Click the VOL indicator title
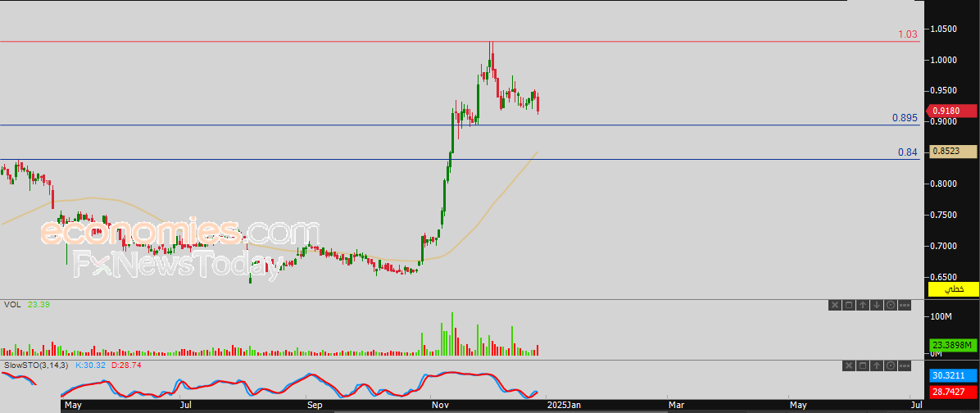This screenshot has height=413, width=980. [x=11, y=304]
